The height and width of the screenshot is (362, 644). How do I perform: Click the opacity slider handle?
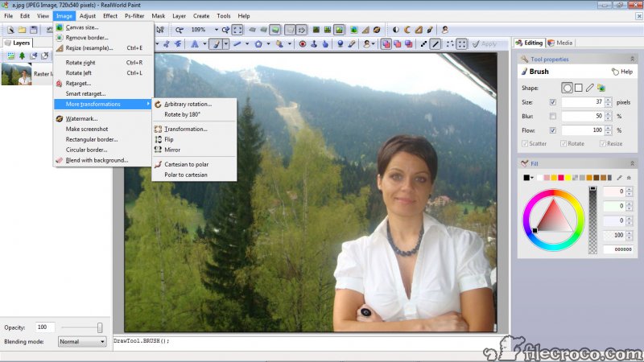(100, 327)
